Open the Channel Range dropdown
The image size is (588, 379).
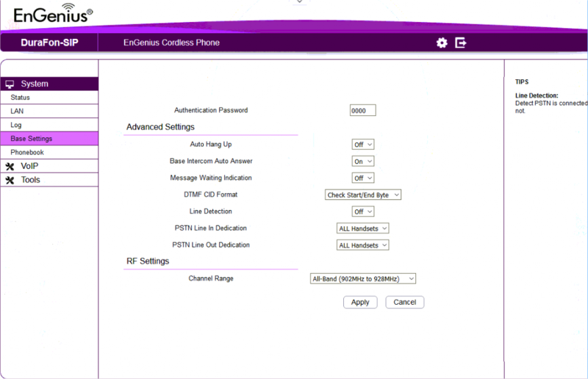coord(362,279)
